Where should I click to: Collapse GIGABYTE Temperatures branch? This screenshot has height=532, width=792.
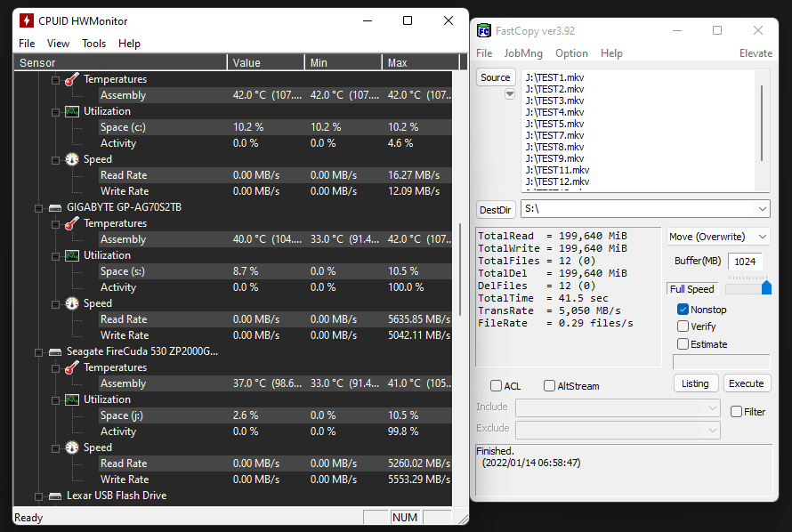[x=55, y=223]
